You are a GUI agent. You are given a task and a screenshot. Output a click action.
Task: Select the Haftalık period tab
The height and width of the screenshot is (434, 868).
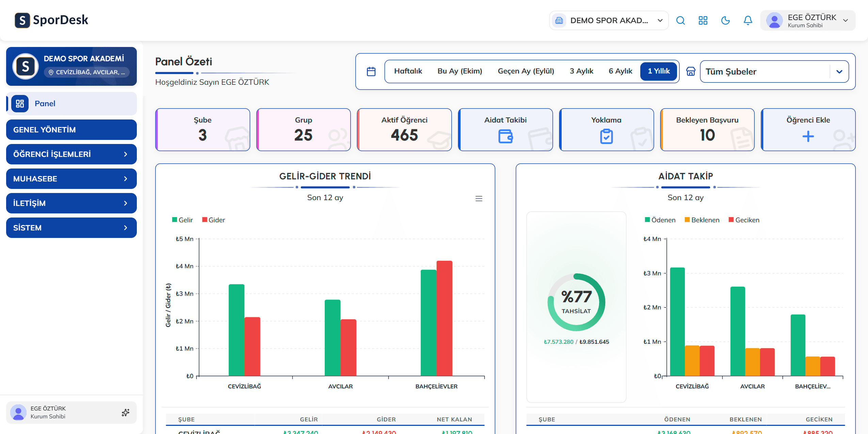(408, 71)
